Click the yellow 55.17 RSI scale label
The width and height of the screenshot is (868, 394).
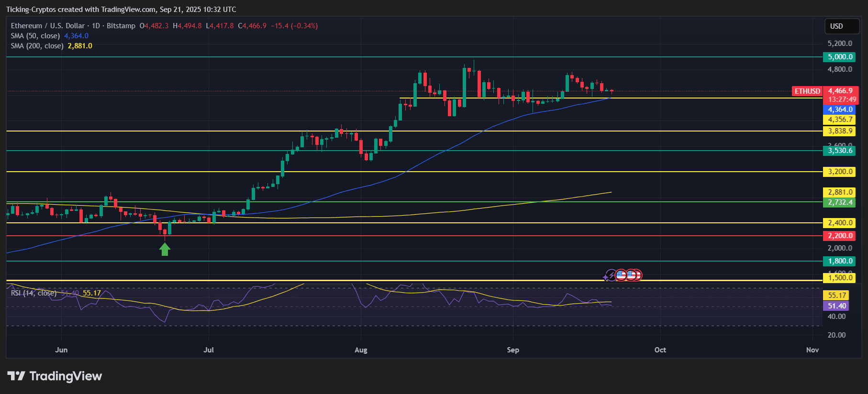(x=836, y=295)
